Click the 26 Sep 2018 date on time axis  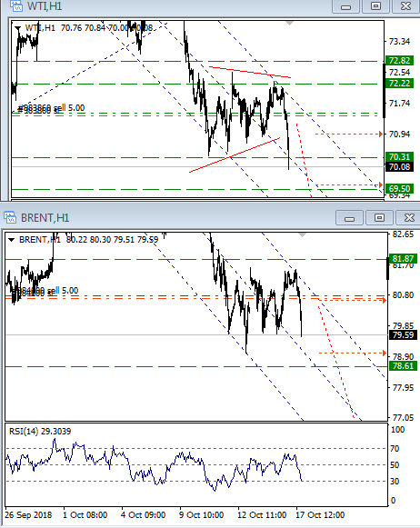28,515
